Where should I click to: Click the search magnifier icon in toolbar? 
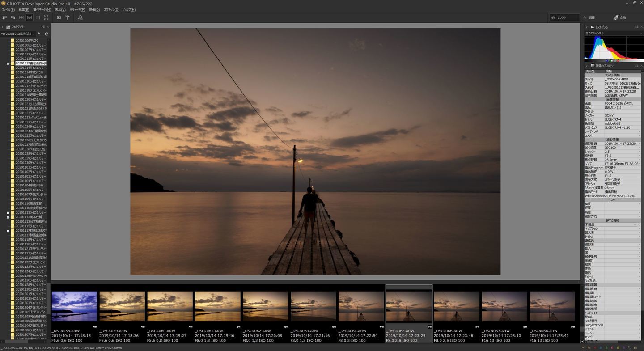coord(80,17)
